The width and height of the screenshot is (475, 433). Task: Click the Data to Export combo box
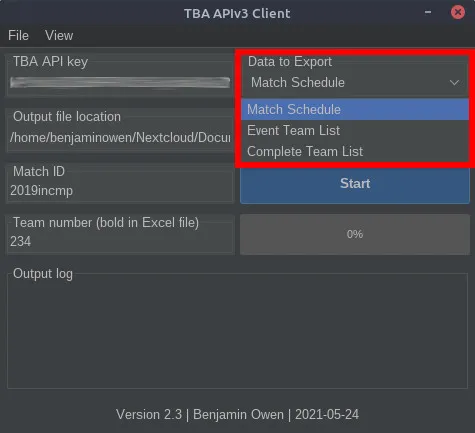tap(355, 83)
